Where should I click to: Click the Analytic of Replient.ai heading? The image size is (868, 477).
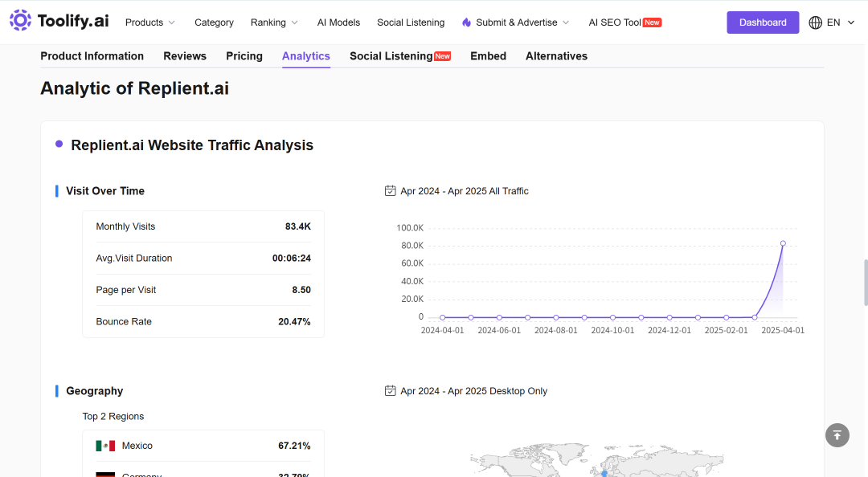[x=134, y=88]
